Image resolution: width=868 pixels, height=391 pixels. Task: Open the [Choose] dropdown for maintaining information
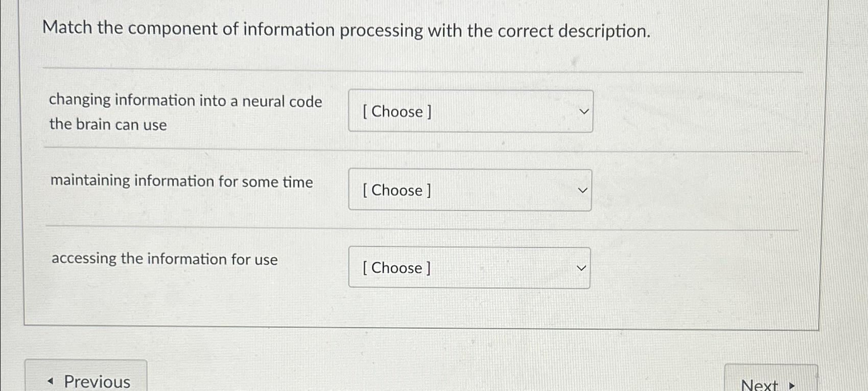tap(469, 190)
